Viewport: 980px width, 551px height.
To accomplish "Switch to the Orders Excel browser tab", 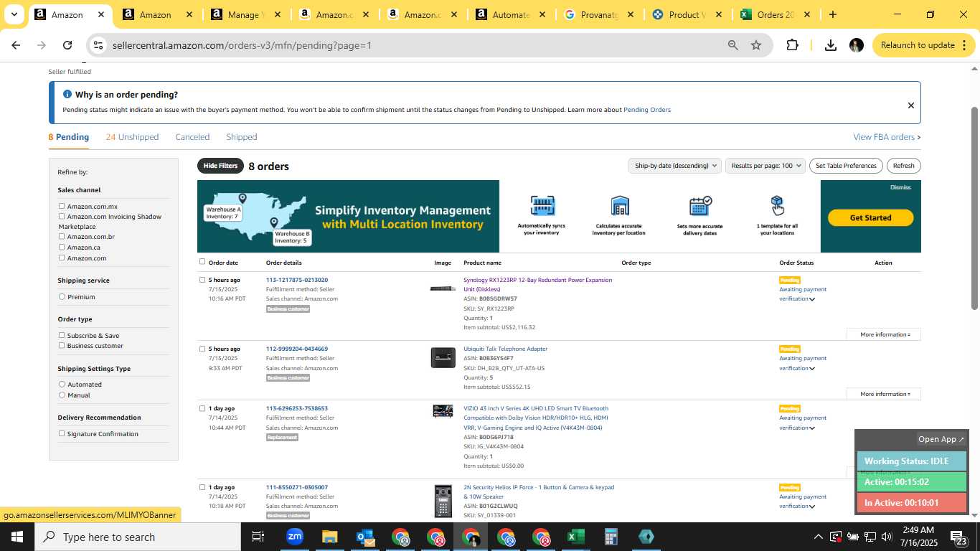I will (x=776, y=14).
